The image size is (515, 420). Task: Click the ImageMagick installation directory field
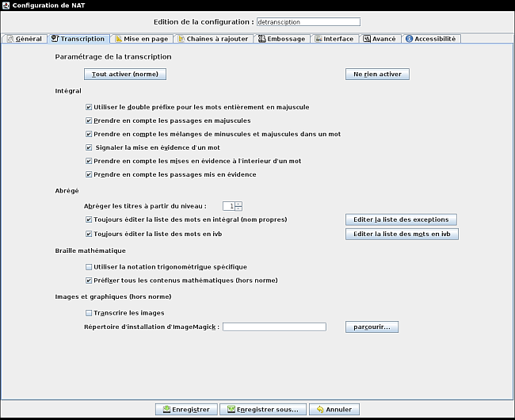pos(275,326)
